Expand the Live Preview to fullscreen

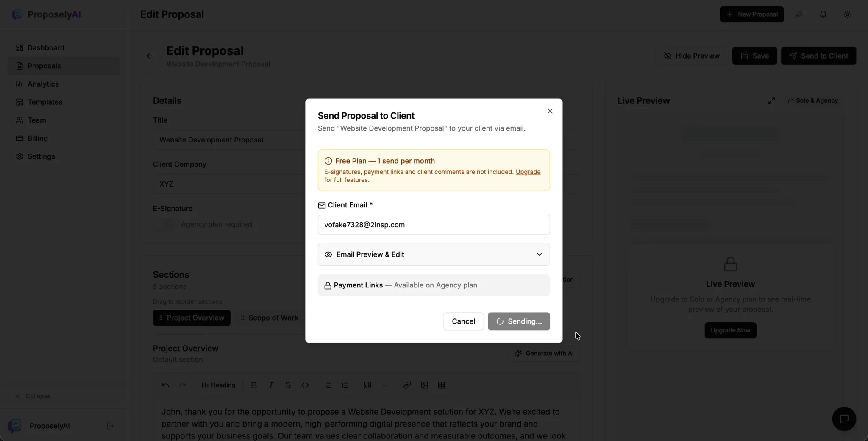coord(771,100)
